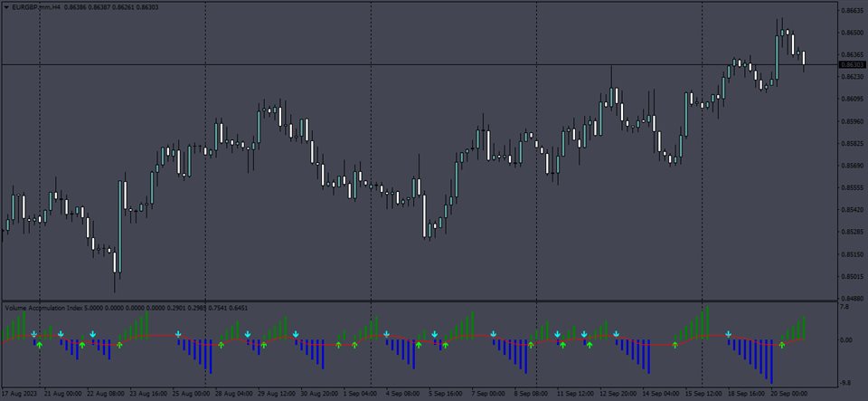Viewport: 868px width, 401px height.
Task: Click the 22 Aug 08:00 time label
Action: [x=106, y=393]
